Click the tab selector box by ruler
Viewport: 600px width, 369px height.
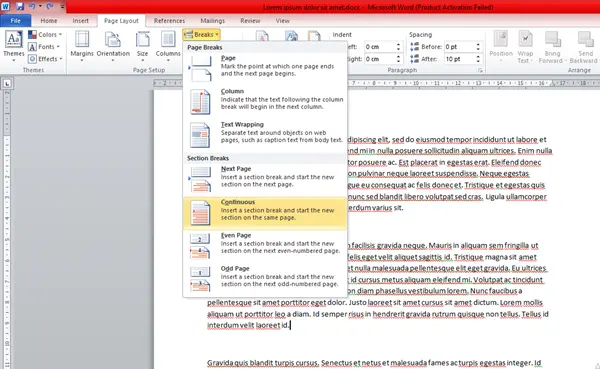(x=7, y=83)
